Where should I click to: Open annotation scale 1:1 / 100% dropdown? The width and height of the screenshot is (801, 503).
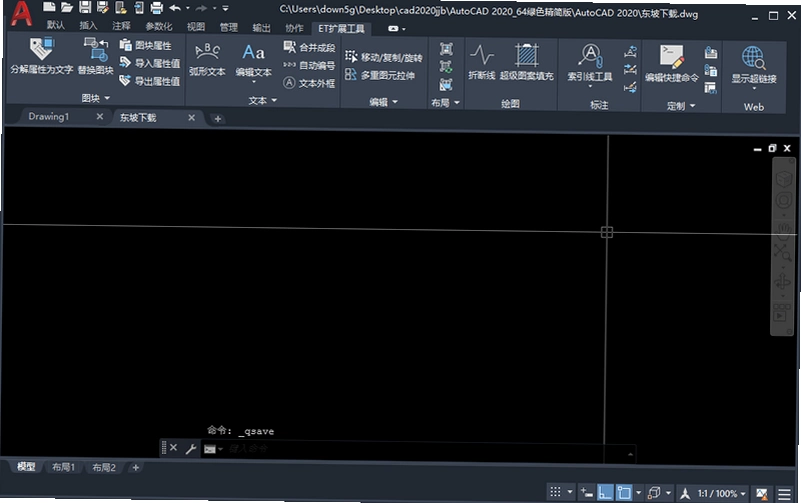(721, 493)
